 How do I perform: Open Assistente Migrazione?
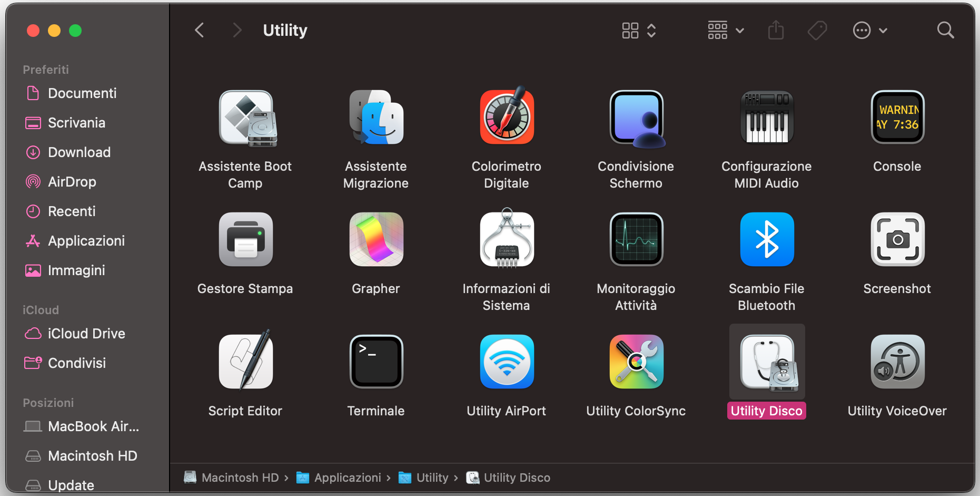[376, 117]
